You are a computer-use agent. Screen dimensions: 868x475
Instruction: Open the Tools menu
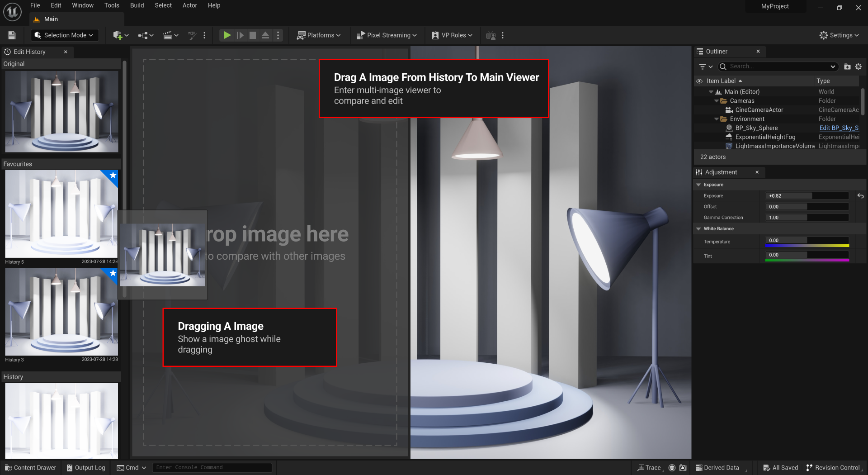[112, 5]
